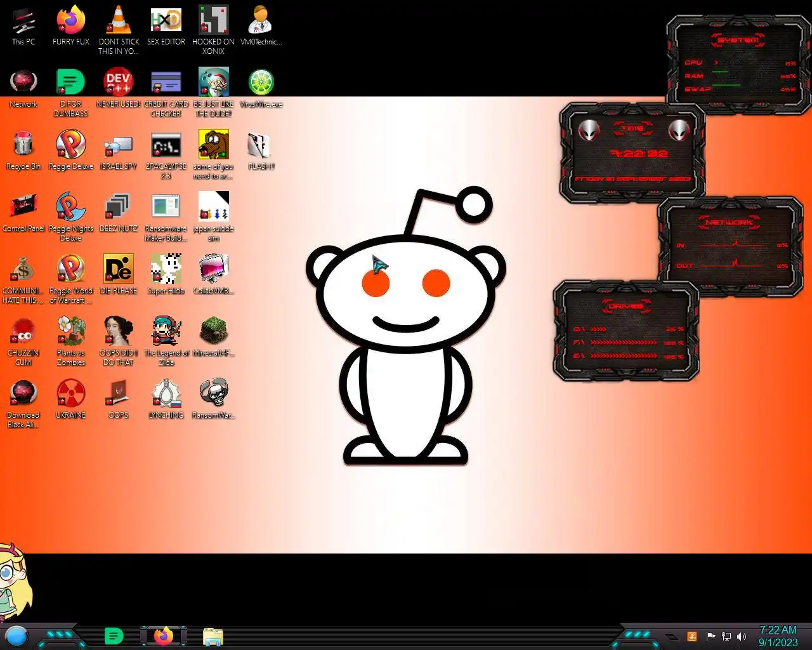Select the Super Hilda shortcut
Image resolution: width=812 pixels, height=650 pixels.
click(x=166, y=275)
